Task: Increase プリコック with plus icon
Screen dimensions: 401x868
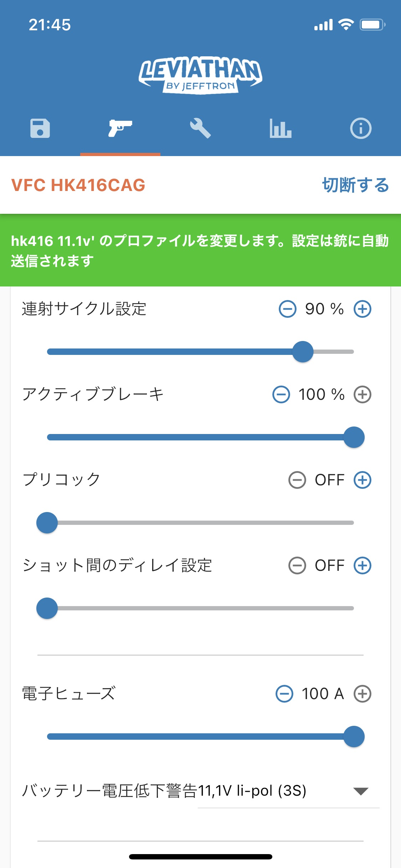Action: [x=363, y=480]
